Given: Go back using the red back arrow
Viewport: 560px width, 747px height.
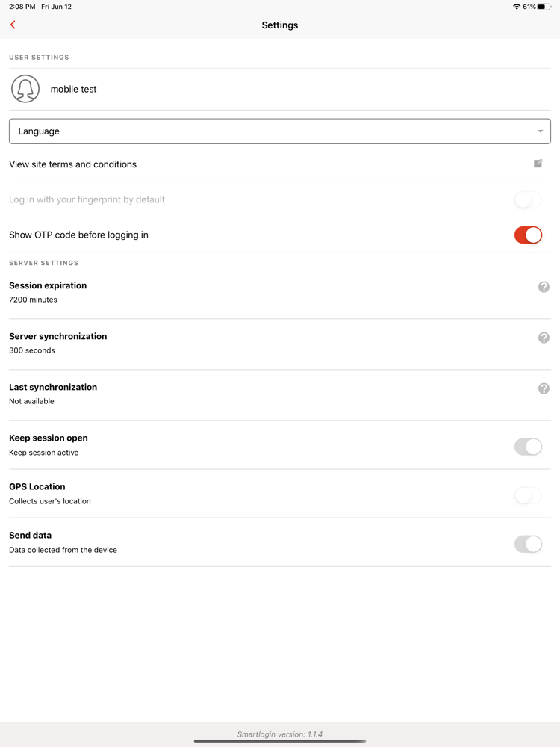Looking at the screenshot, I should point(13,25).
